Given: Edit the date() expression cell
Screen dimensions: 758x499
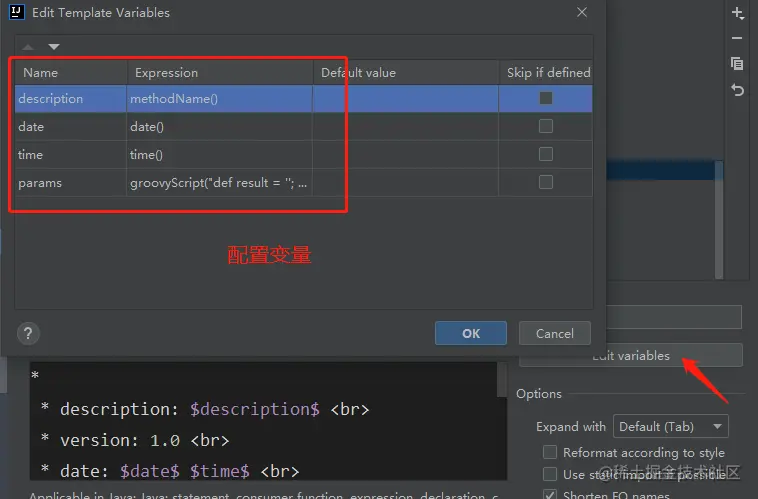Looking at the screenshot, I should 219,127.
